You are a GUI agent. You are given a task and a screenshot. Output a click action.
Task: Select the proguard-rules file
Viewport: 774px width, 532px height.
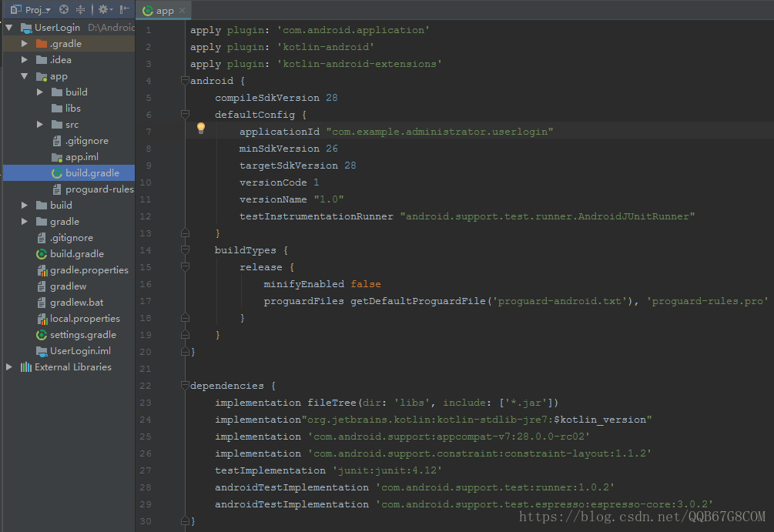click(x=99, y=189)
